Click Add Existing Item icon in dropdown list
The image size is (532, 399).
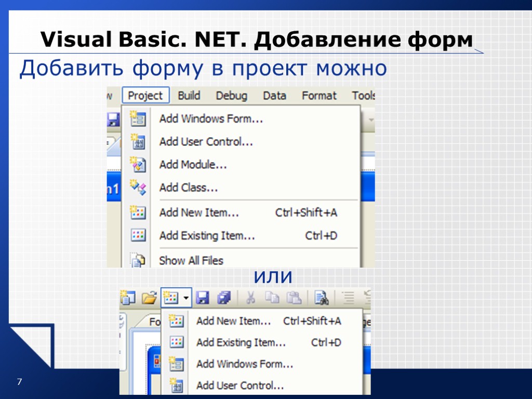tap(176, 342)
